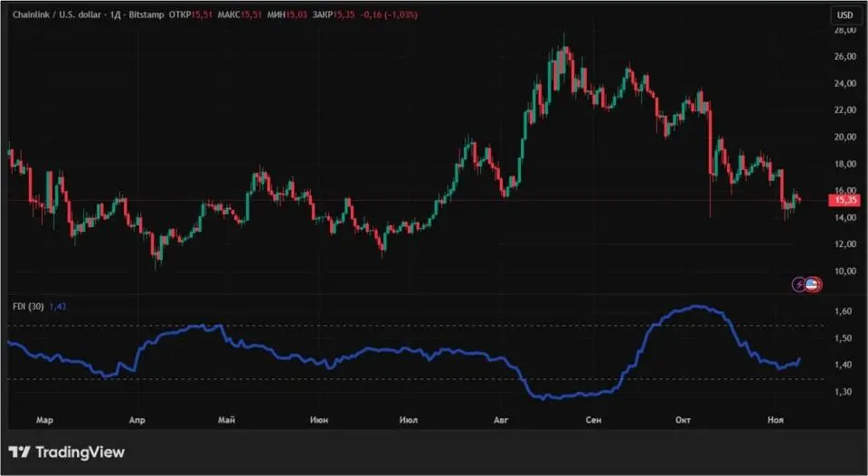Click the Мар label on time axis
This screenshot has width=868, height=476.
(45, 421)
